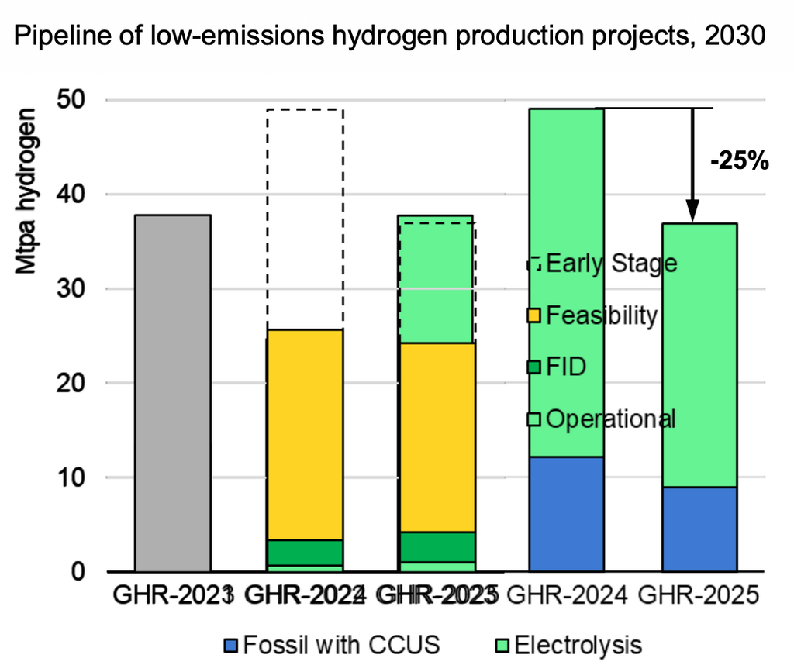
Task: Expand the legend panel
Action: (x=605, y=341)
